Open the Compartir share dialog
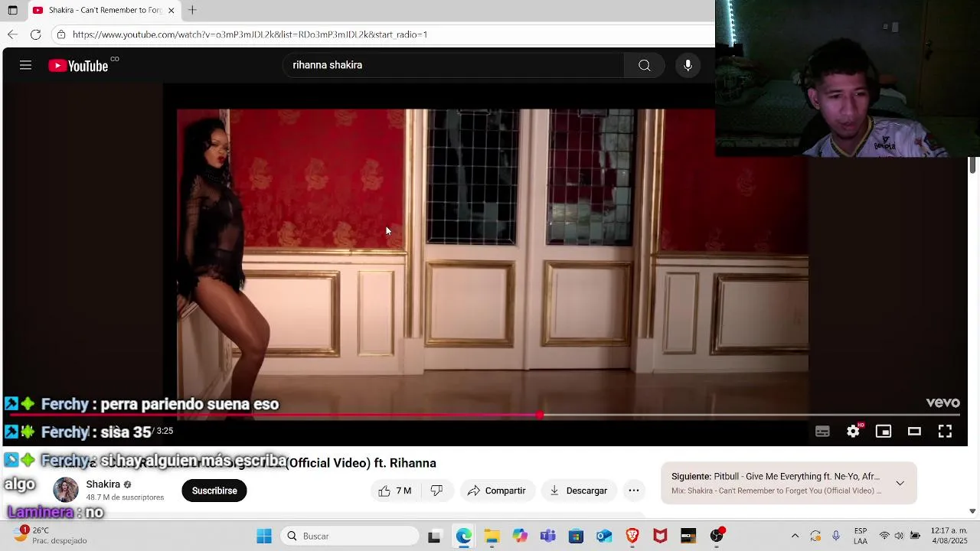 (x=496, y=491)
